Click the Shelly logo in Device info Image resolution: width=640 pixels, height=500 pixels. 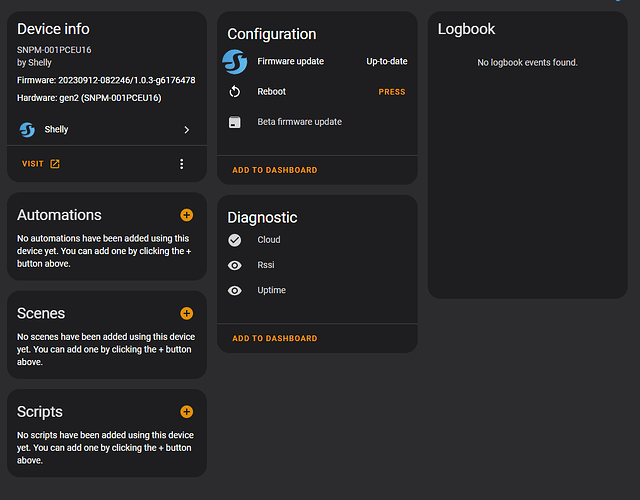click(27, 130)
